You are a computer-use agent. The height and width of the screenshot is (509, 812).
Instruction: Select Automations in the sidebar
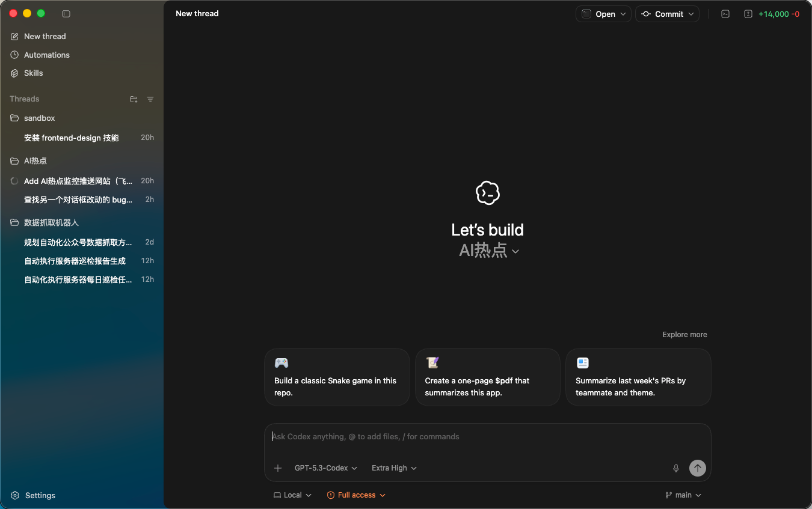46,55
